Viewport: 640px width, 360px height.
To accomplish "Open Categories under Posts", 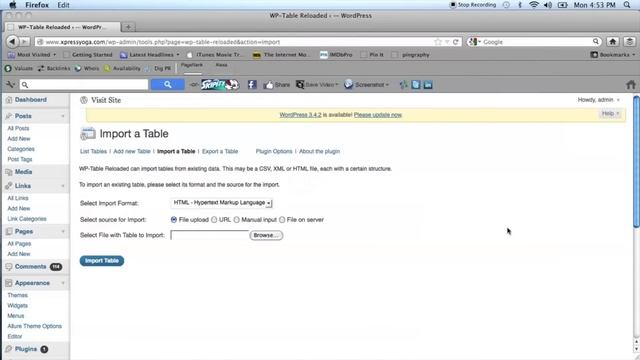I will pyautogui.click(x=21, y=149).
